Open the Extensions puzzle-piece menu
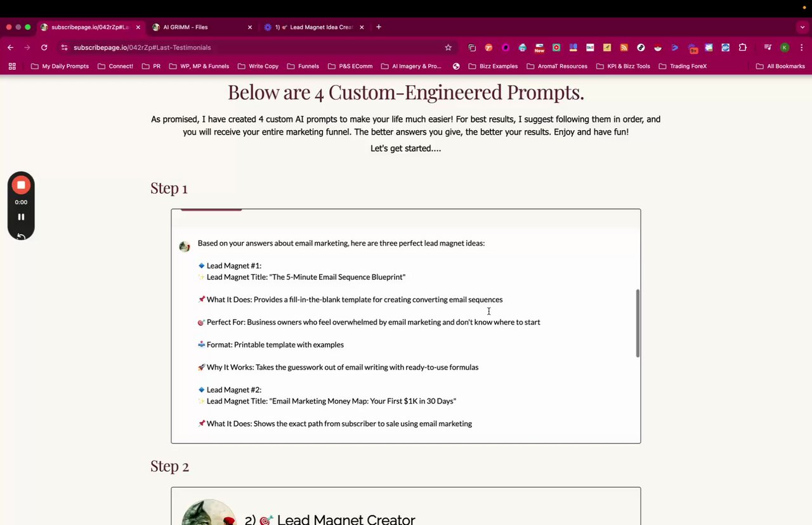 [x=743, y=48]
